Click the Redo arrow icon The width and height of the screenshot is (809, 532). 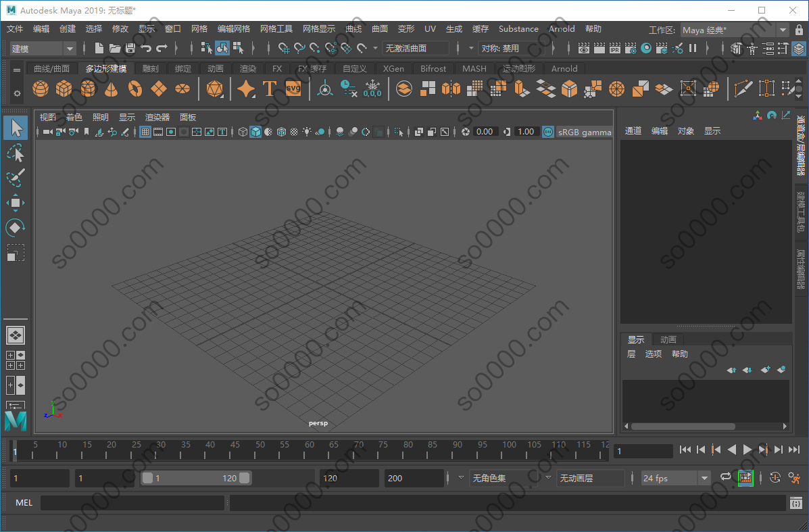(x=162, y=49)
